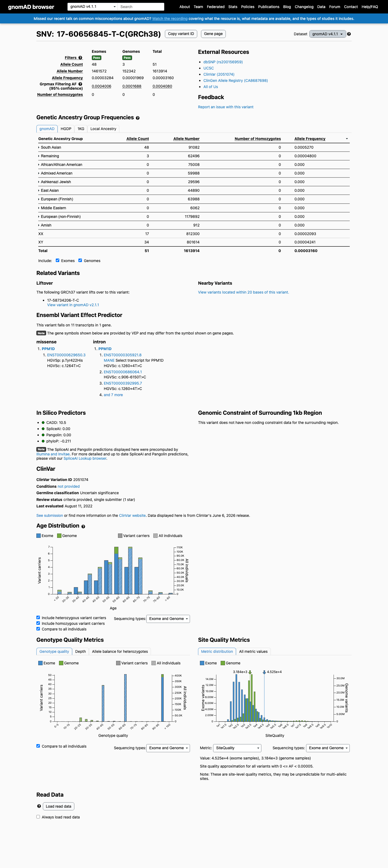The height and width of the screenshot is (868, 388).
Task: Open gnomAD v4.1.1 search dataset dropdown
Action: (93, 7)
